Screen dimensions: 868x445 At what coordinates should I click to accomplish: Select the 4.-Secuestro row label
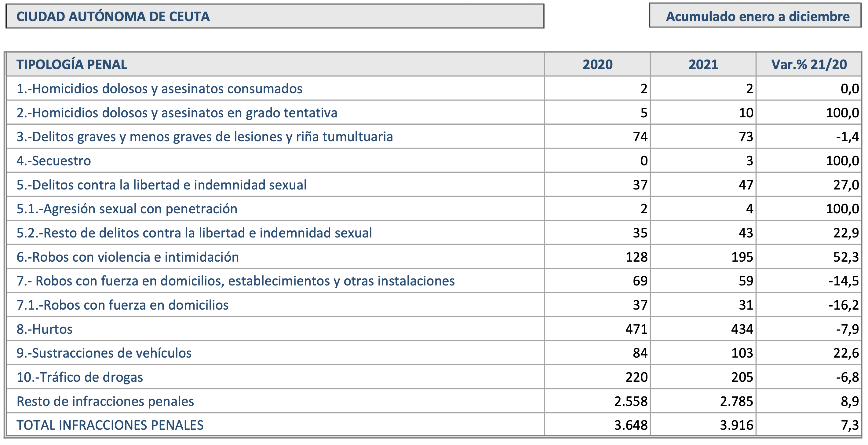pos(53,161)
